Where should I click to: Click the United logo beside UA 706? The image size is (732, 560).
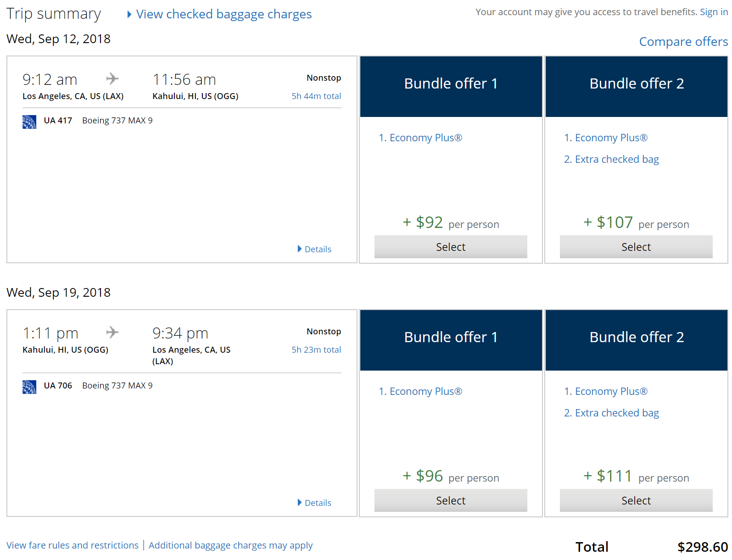pos(29,387)
